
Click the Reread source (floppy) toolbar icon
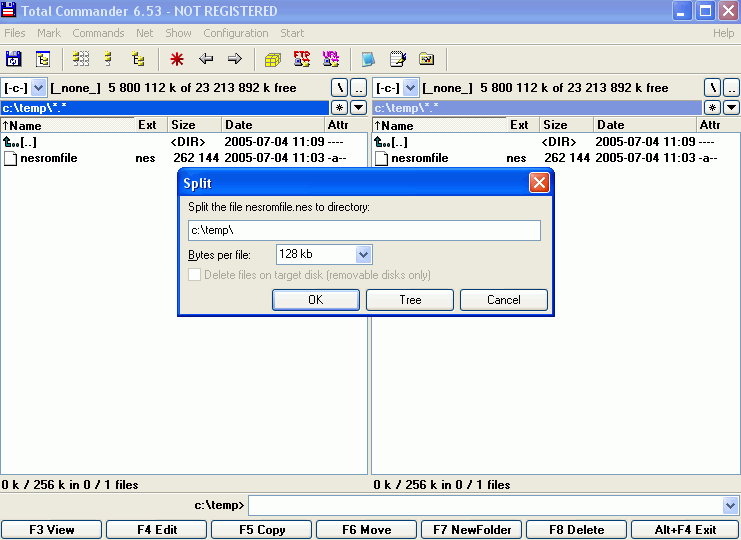coord(13,59)
